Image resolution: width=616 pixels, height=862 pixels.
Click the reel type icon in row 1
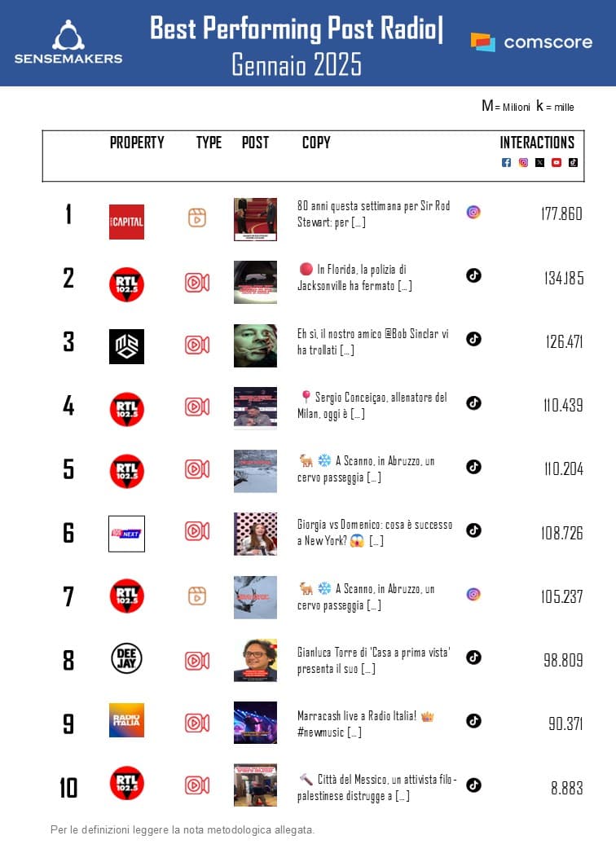[196, 218]
